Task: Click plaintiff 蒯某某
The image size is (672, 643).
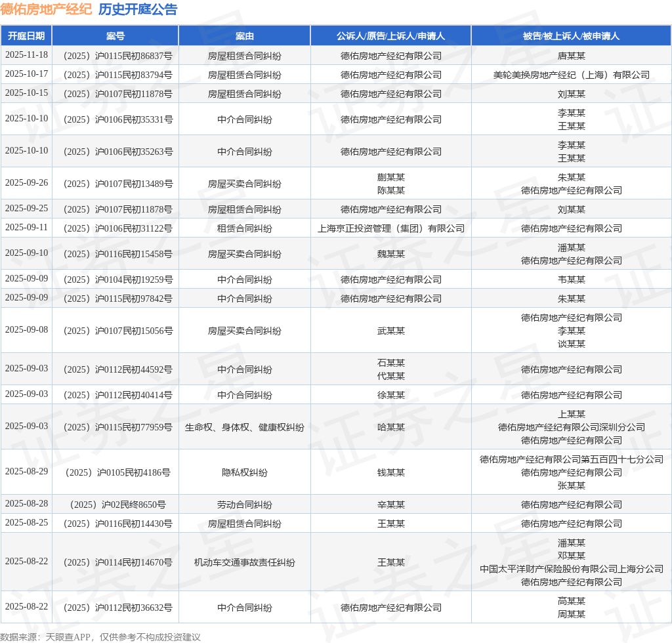Action: 391,177
